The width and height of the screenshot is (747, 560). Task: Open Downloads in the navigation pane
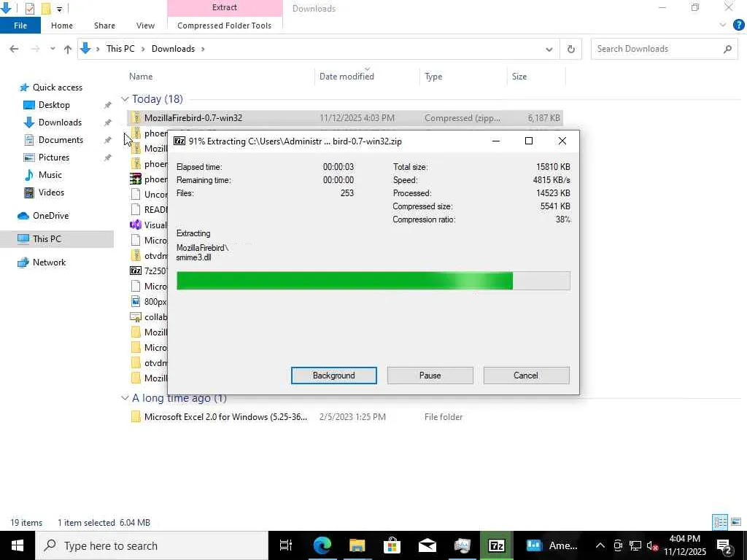click(60, 122)
